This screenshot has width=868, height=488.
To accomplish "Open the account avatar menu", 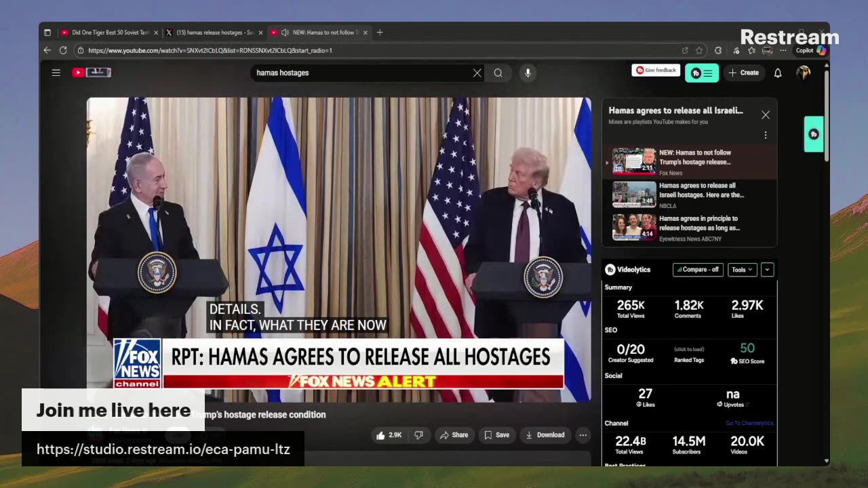I will pyautogui.click(x=804, y=73).
